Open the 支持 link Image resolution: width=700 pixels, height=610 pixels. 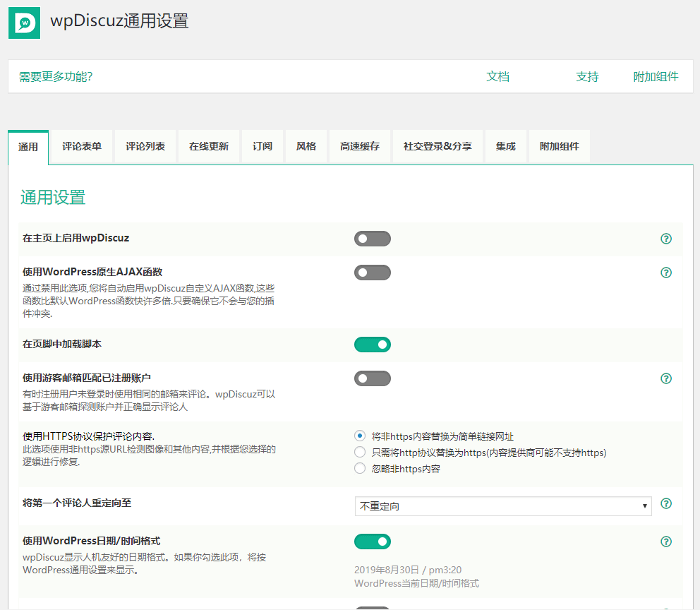[587, 77]
